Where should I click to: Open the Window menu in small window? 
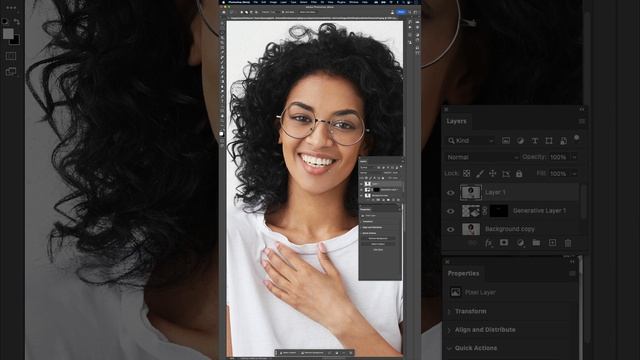[353, 2]
